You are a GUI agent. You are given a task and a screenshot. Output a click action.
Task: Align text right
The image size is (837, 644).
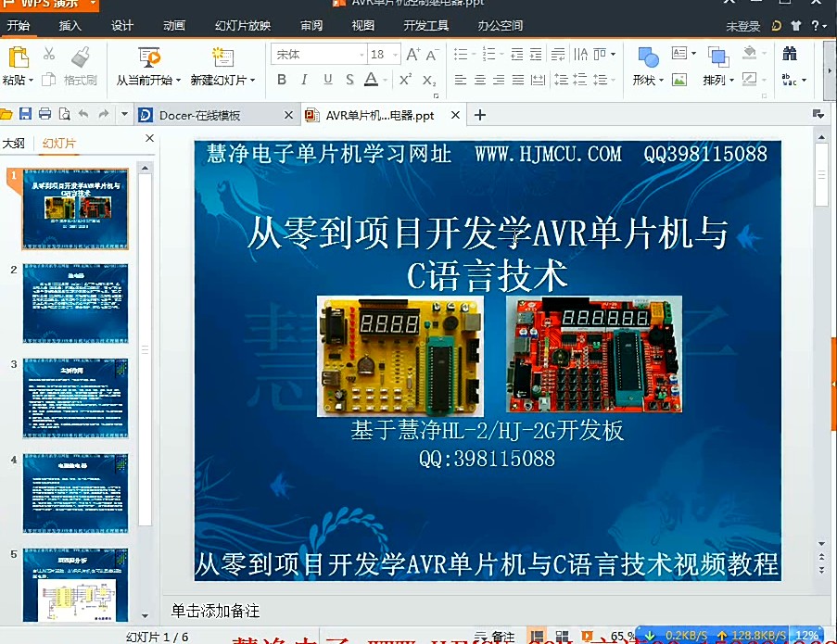(x=499, y=80)
